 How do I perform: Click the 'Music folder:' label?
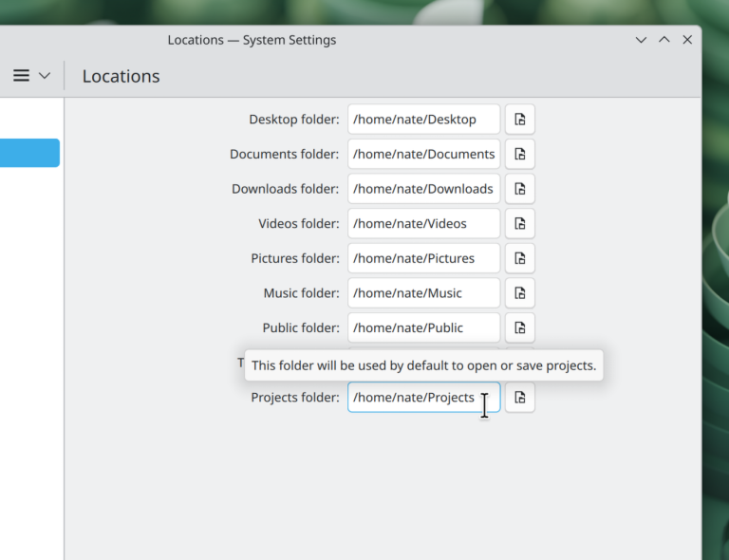302,293
